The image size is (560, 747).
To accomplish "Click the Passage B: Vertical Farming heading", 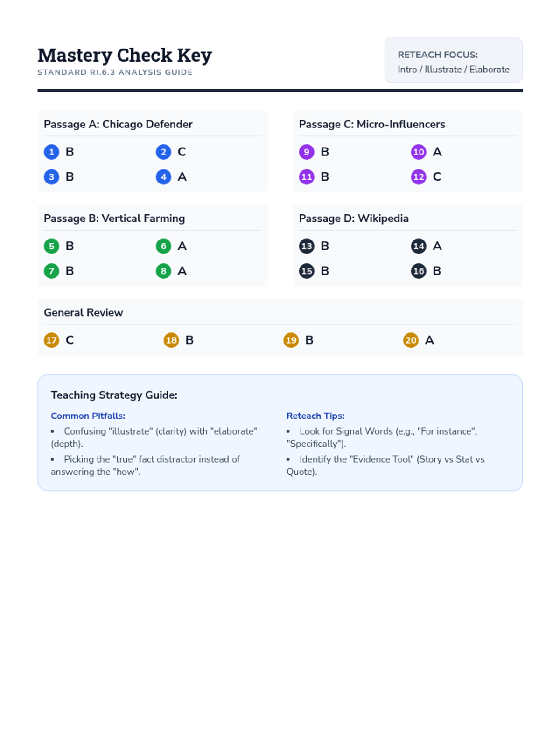I will (114, 218).
